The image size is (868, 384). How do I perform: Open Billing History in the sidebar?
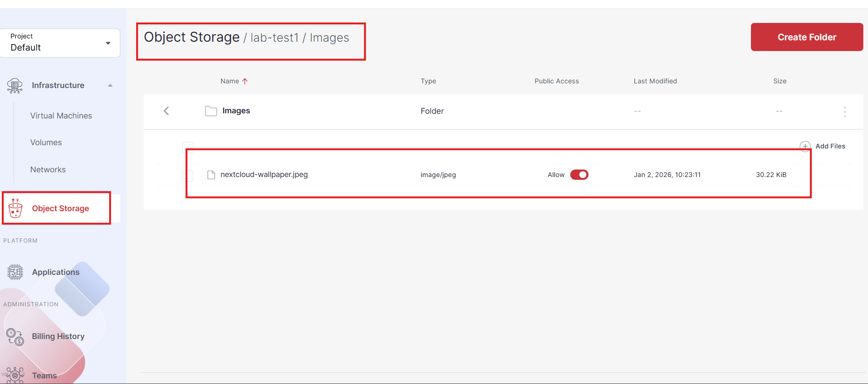pyautogui.click(x=58, y=336)
